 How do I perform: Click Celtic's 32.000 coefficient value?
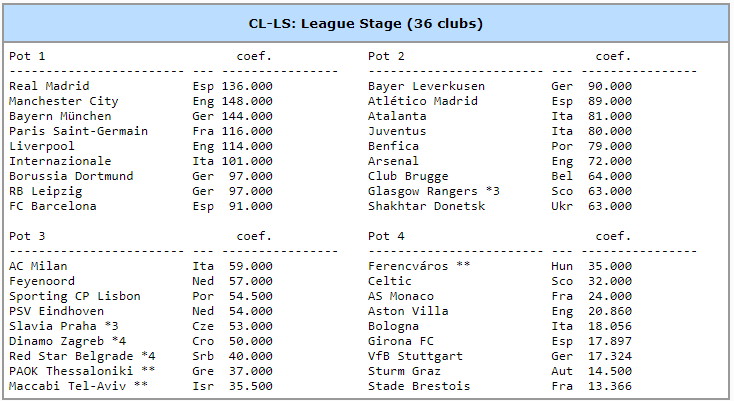[x=610, y=281]
